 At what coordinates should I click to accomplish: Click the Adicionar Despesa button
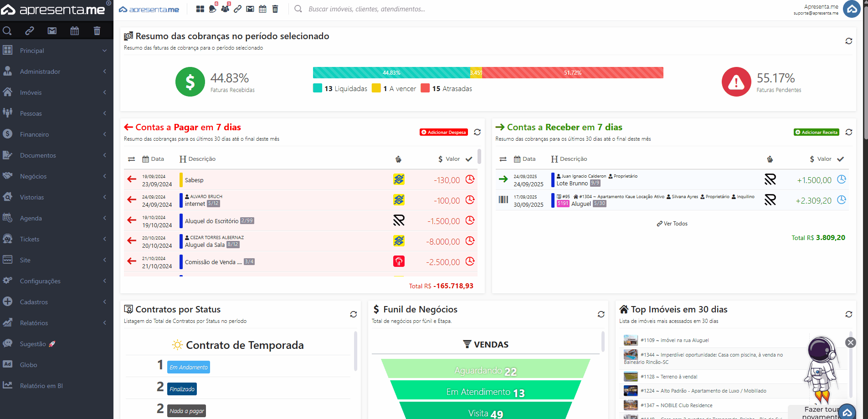tap(443, 132)
